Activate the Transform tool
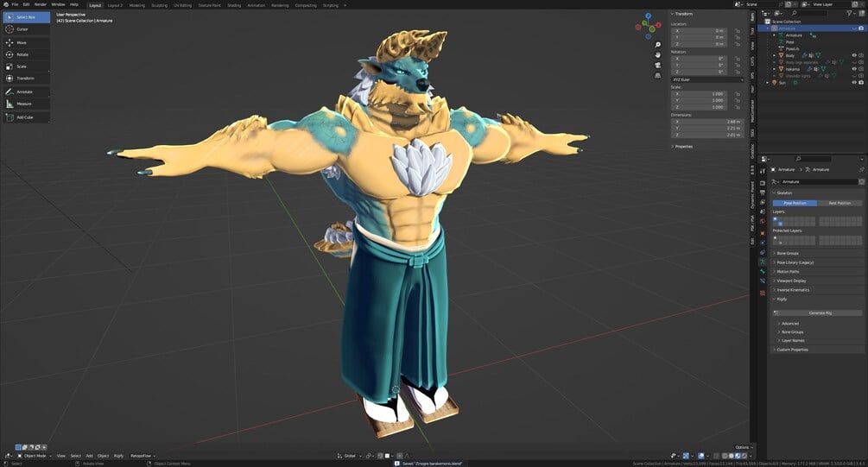Screen dimensions: 868x467 26,79
